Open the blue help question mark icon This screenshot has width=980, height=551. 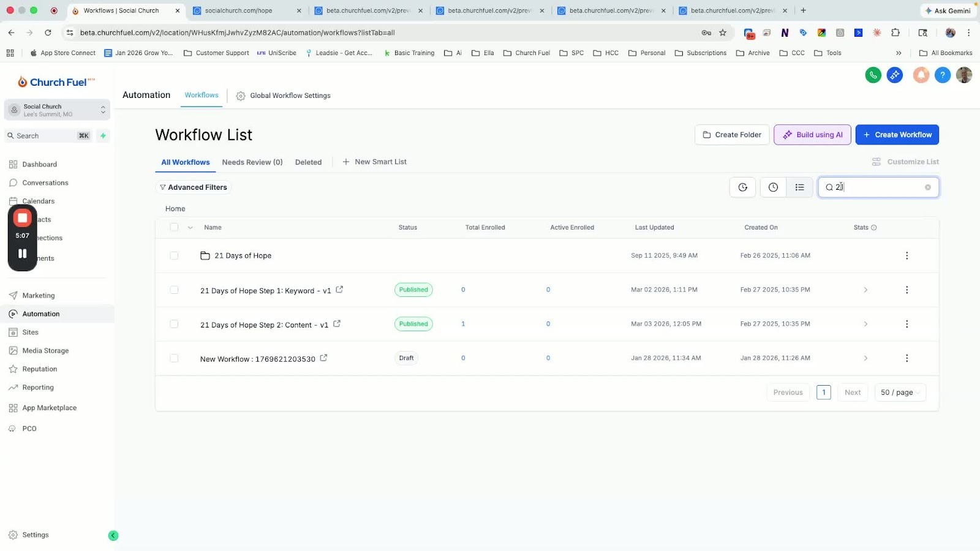pyautogui.click(x=943, y=75)
